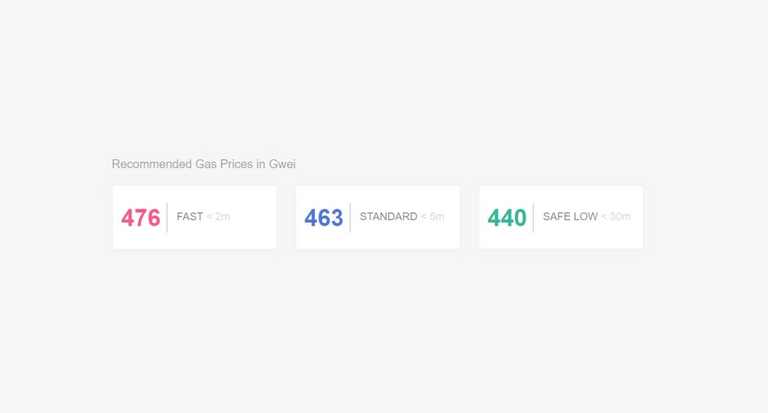Screen dimensions: 768x413
Task: Click the word 'Gwei' in the heading
Action: [282, 164]
